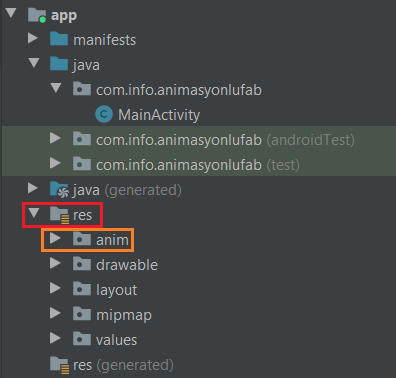Expand the java (generated) folder
This screenshot has height=378, width=396.
(x=33, y=188)
